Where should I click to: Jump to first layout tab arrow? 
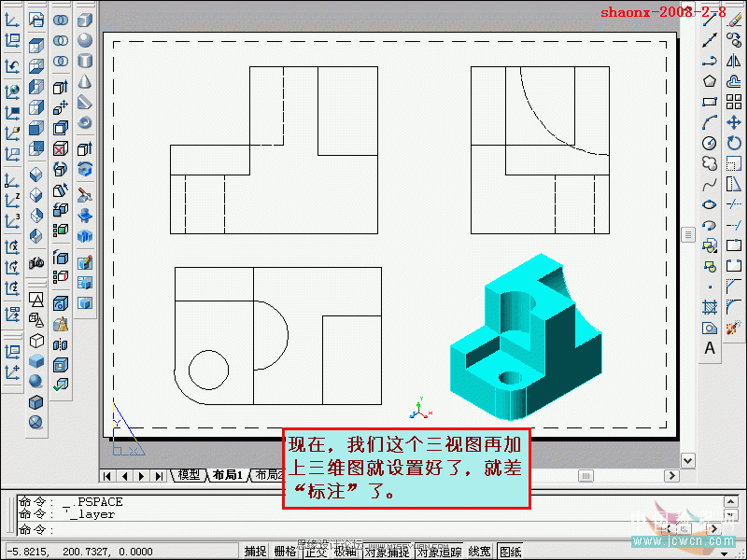coord(107,476)
